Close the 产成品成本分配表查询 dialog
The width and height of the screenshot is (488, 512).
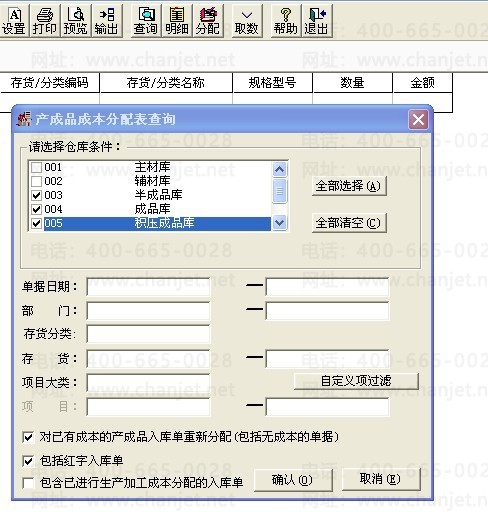point(418,119)
